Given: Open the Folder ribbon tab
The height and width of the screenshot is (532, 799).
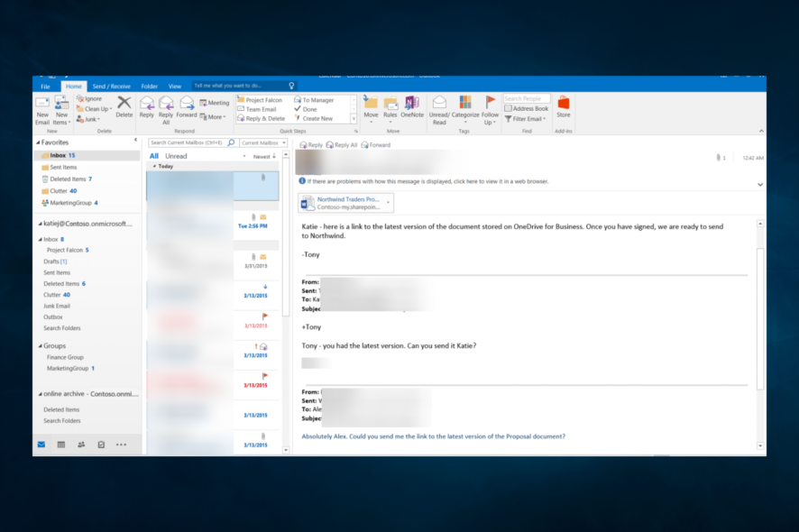Looking at the screenshot, I should [150, 87].
